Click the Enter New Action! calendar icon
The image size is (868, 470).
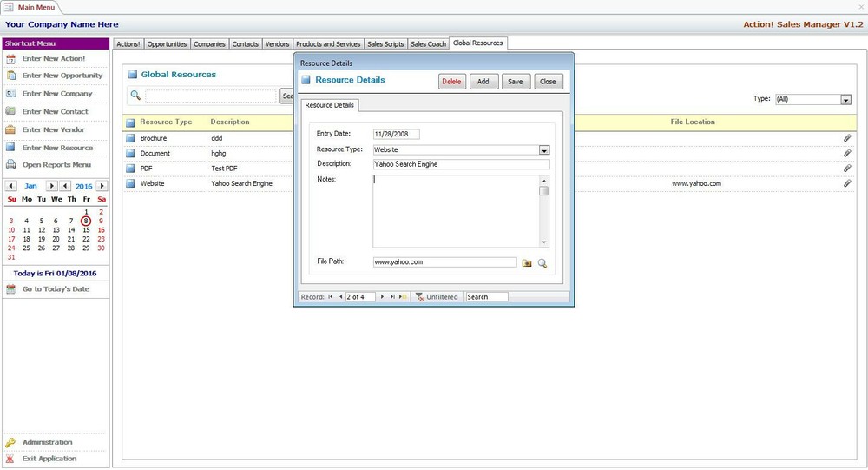pos(10,59)
